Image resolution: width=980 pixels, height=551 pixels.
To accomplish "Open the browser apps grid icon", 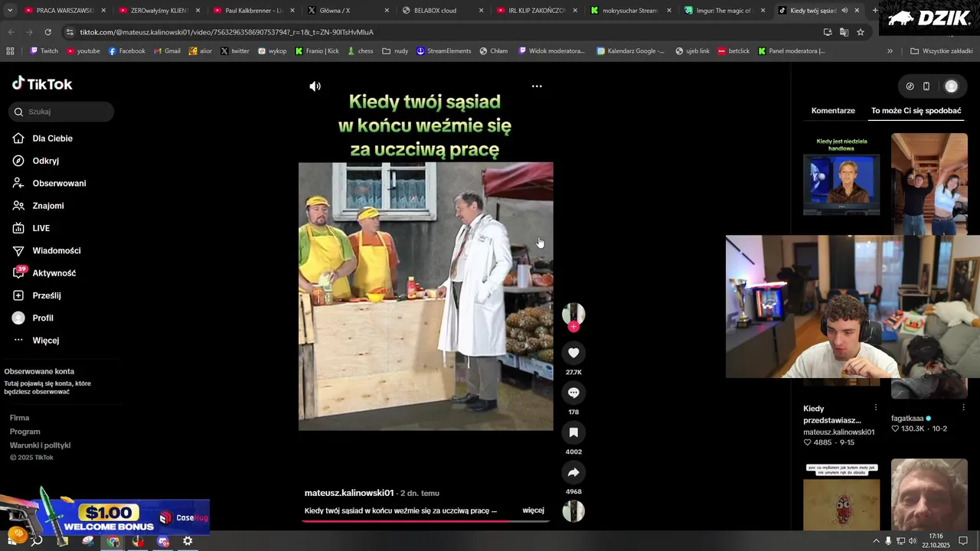I will click(x=10, y=51).
